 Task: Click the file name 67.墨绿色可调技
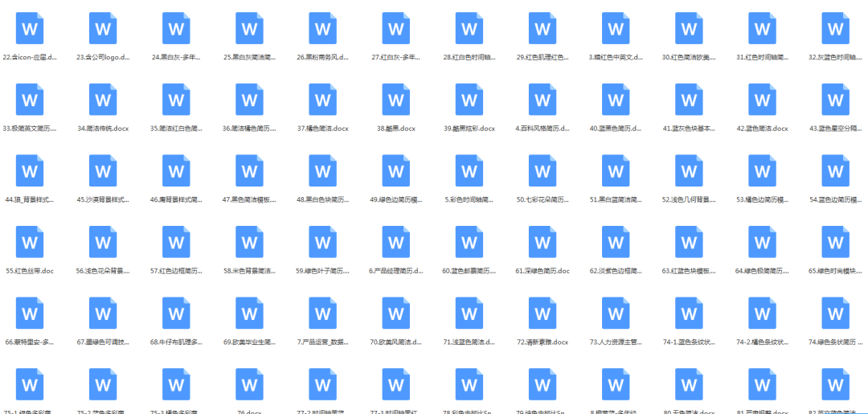pyautogui.click(x=103, y=342)
